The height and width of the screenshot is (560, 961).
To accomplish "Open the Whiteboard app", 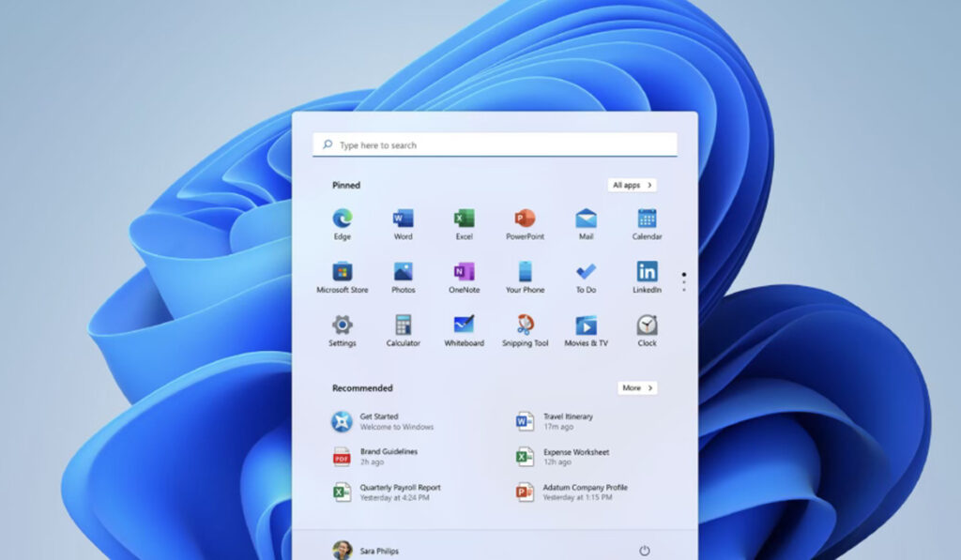I will coord(464,331).
